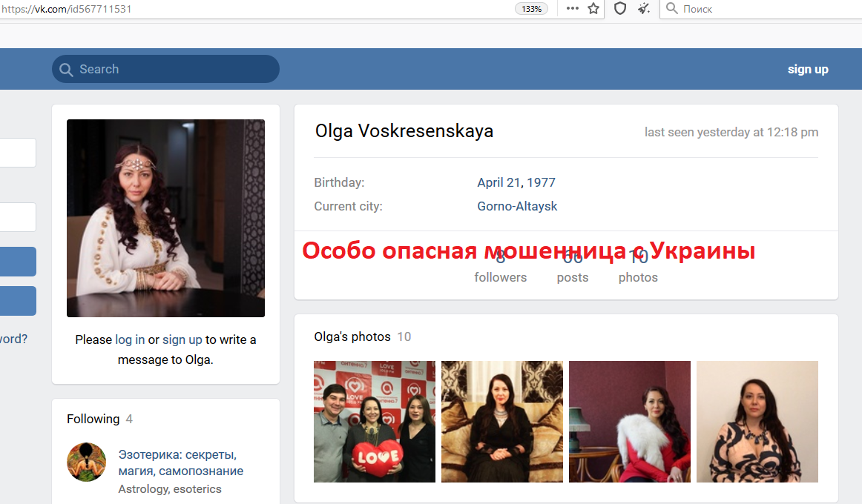Open the photos counter
Screen dimensions: 862x504
coord(638,268)
